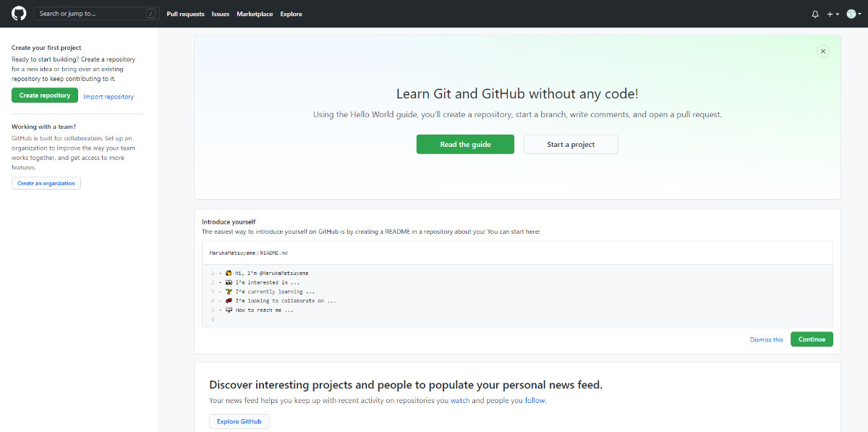Open Explore in top navigation

click(x=292, y=14)
